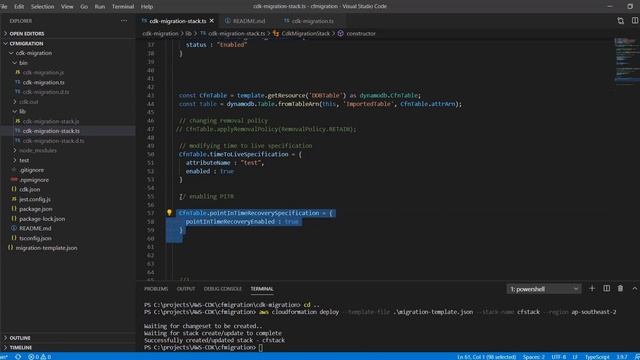
Task: Expand cdk.out folder
Action: click(28, 102)
